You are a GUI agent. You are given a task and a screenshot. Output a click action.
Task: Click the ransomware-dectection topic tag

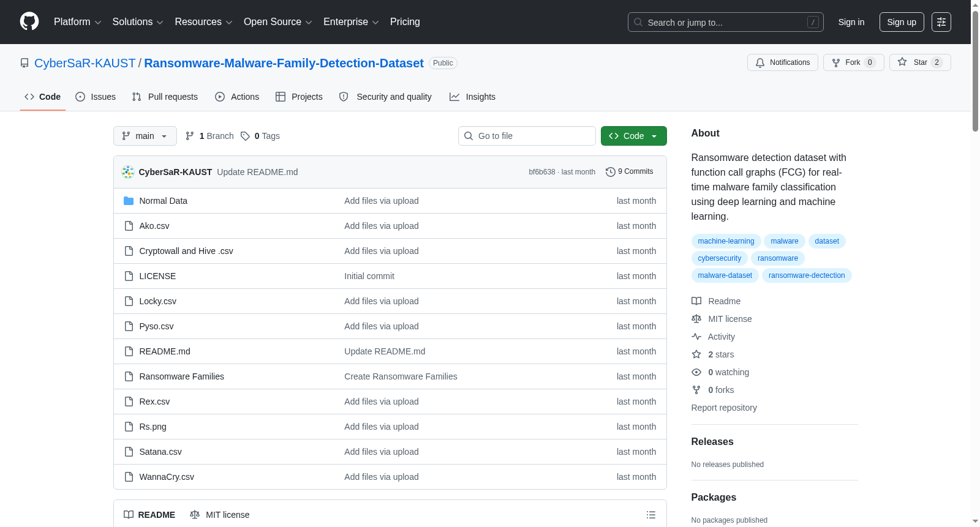coord(807,275)
